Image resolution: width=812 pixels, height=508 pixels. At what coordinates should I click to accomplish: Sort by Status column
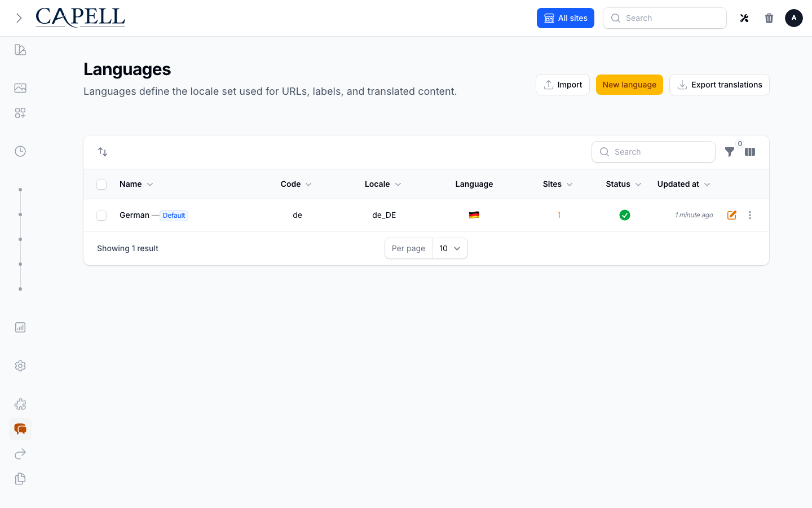click(624, 184)
